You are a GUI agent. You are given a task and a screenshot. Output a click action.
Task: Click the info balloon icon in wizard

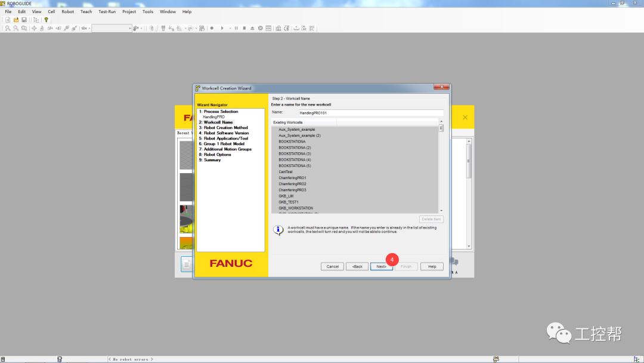[x=278, y=229]
